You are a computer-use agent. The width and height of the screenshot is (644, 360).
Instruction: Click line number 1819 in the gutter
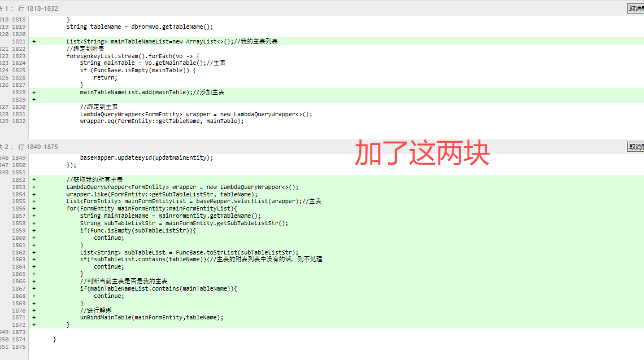click(x=19, y=27)
